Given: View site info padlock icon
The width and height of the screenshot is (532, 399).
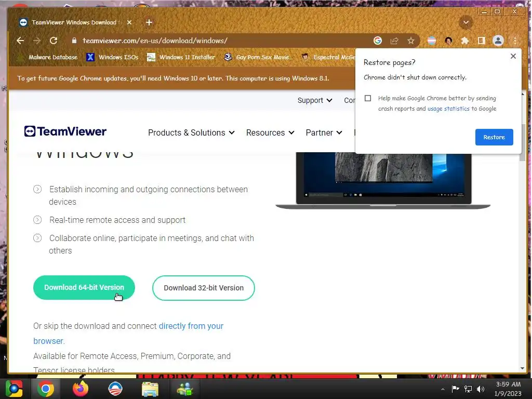Looking at the screenshot, I should click(74, 41).
